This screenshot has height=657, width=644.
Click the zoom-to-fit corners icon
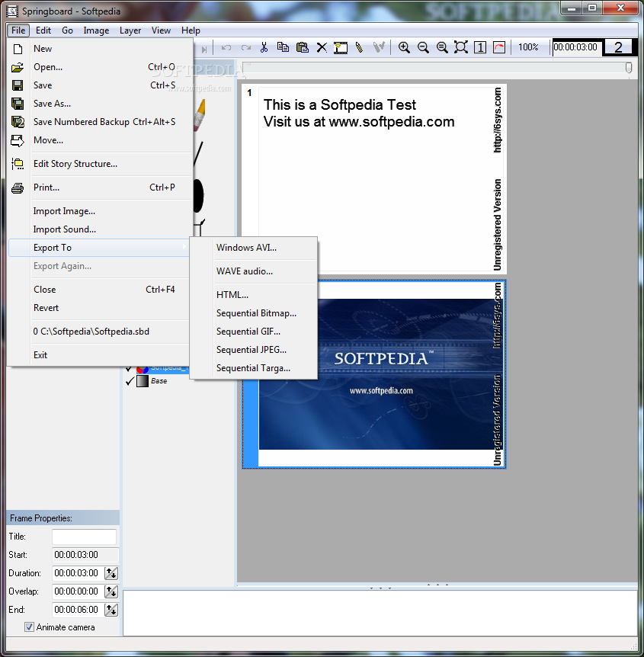pos(461,47)
